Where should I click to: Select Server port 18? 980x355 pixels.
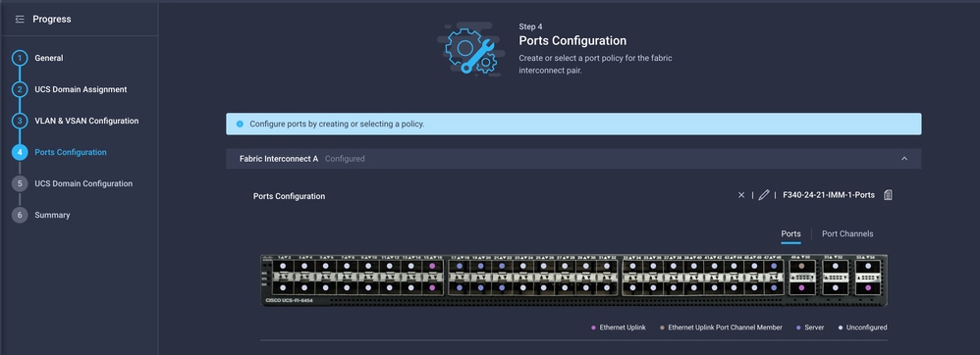pos(460,287)
